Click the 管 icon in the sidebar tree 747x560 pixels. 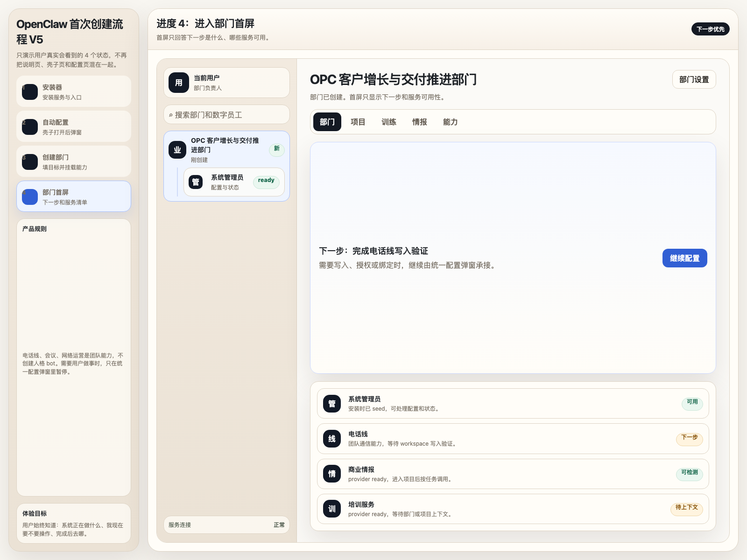[x=196, y=182]
